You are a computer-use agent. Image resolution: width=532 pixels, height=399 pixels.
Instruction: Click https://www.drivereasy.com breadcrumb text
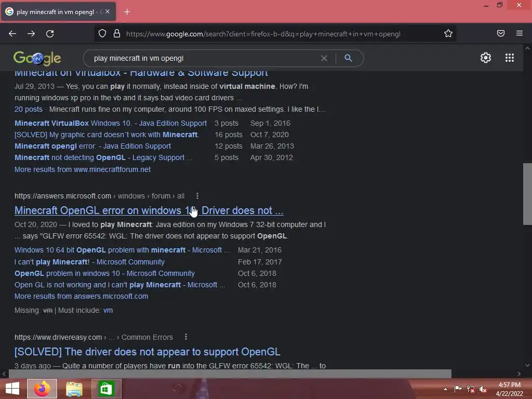tap(58, 337)
